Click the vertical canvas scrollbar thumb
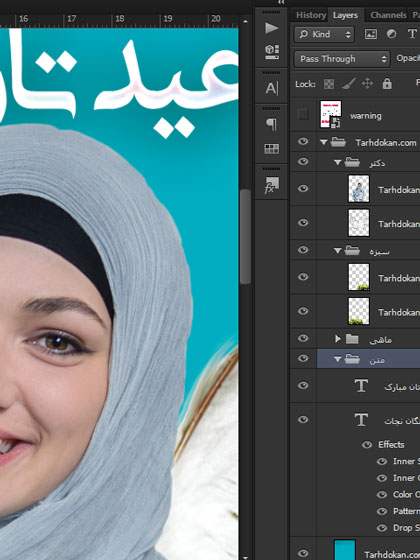Image resolution: width=420 pixels, height=560 pixels. click(245, 236)
